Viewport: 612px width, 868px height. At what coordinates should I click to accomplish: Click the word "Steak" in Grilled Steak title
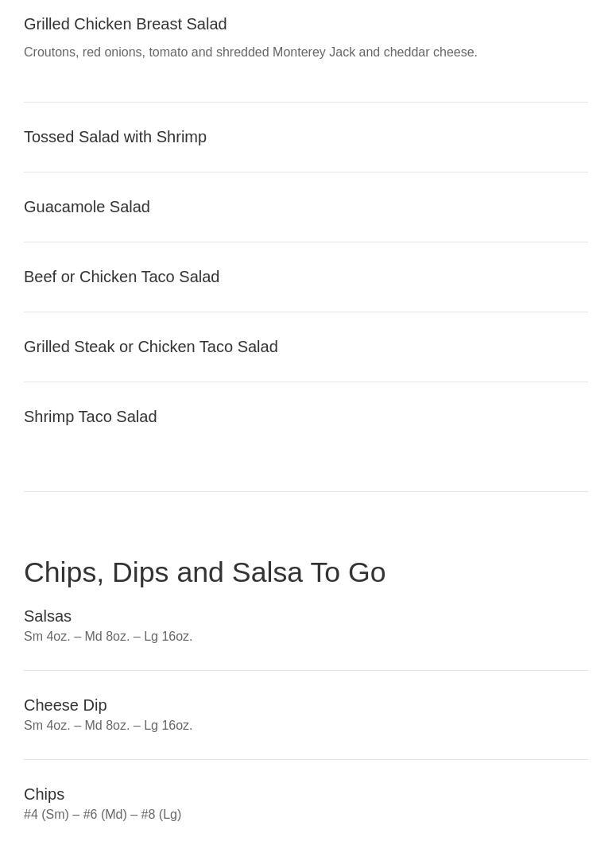tap(95, 347)
